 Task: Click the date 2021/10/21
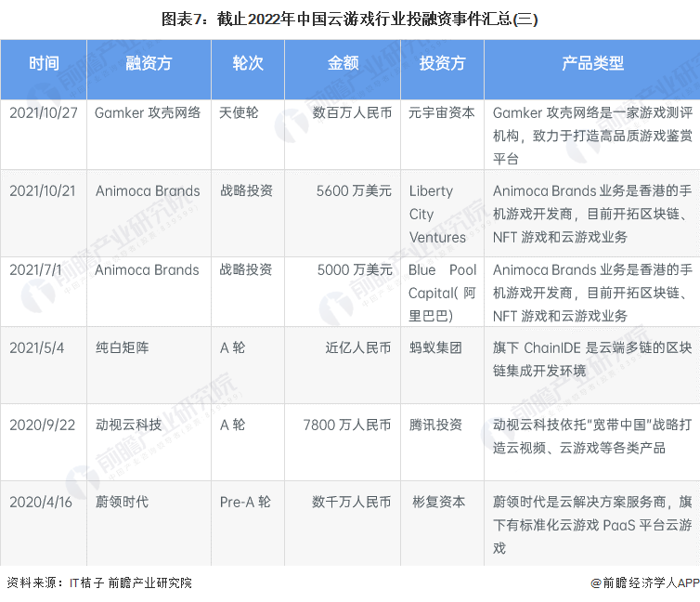pos(43,191)
